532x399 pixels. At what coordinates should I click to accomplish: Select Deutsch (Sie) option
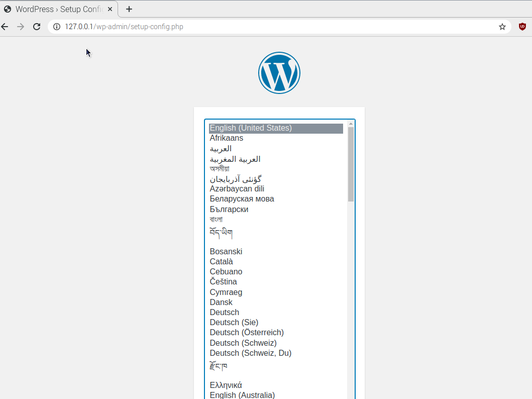pyautogui.click(x=276, y=322)
